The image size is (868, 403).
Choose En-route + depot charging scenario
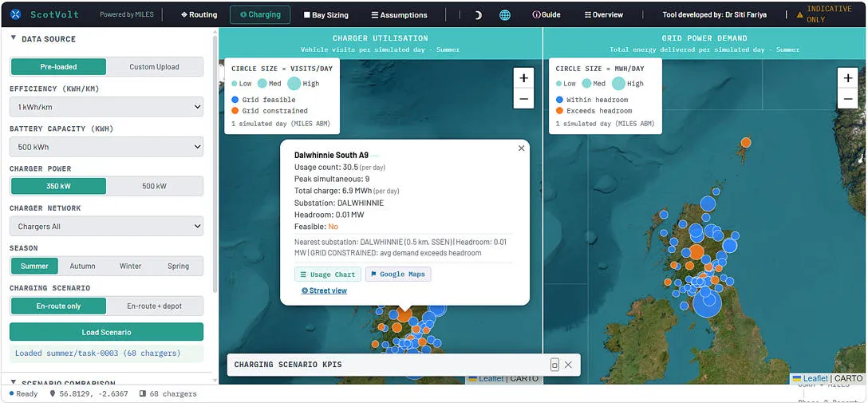coord(155,306)
